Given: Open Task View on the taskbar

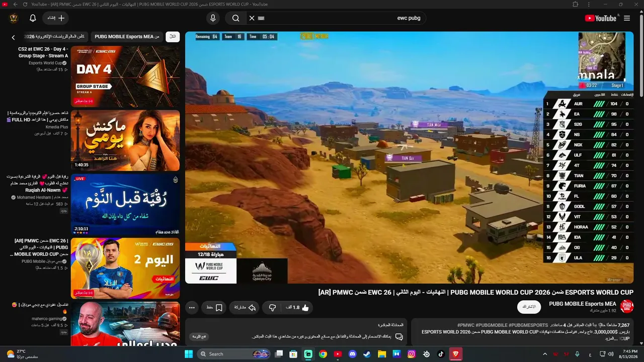Looking at the screenshot, I should coord(279,354).
